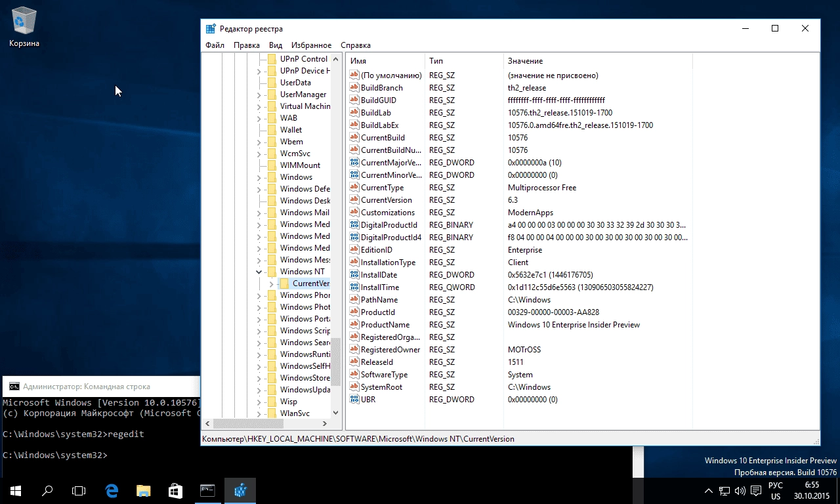The image size is (840, 504).
Task: Open Task View on taskbar
Action: click(x=79, y=490)
